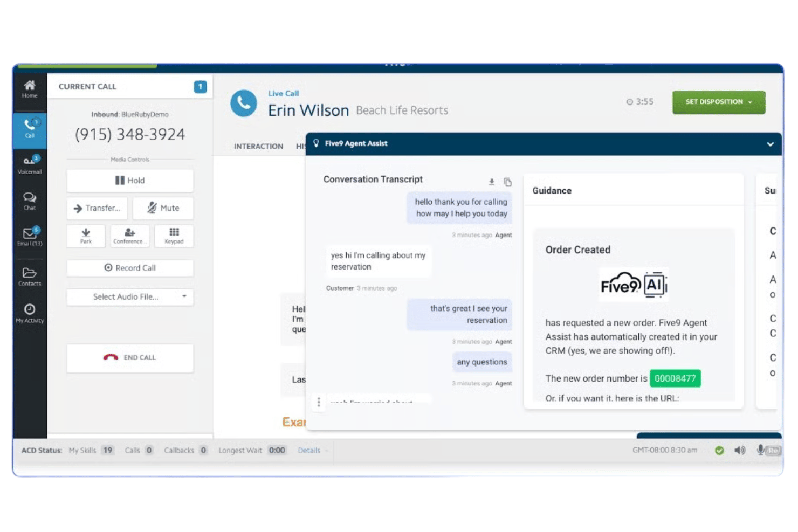The image size is (798, 532).
Task: Go to Home in the sidebar
Action: (x=30, y=89)
